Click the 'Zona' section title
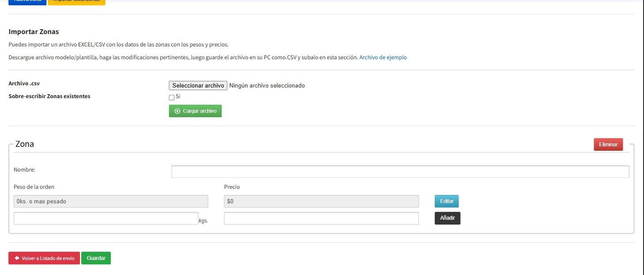This screenshot has width=644, height=275. click(25, 144)
